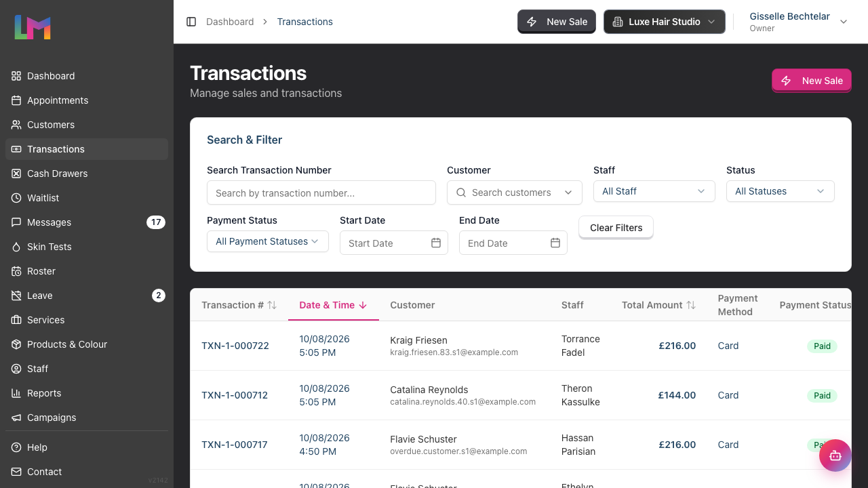Click customer name Flavie Schuster at 4:50 PM

423,439
